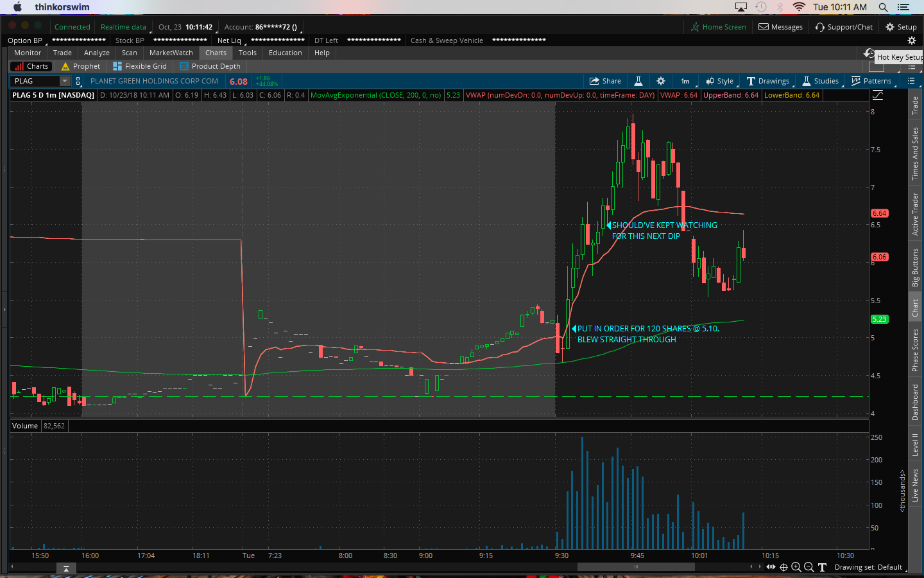This screenshot has width=924, height=578.
Task: Open the Account number selector
Action: [261, 27]
